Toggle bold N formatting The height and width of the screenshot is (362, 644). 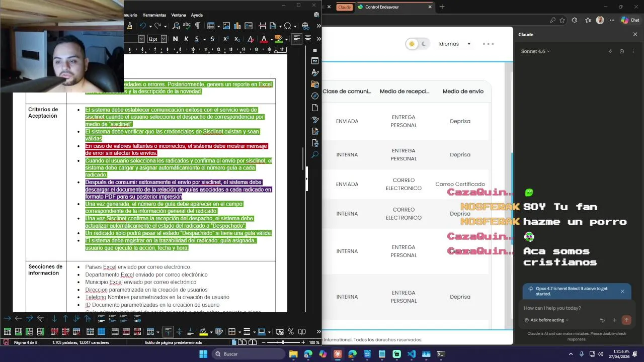pyautogui.click(x=175, y=39)
